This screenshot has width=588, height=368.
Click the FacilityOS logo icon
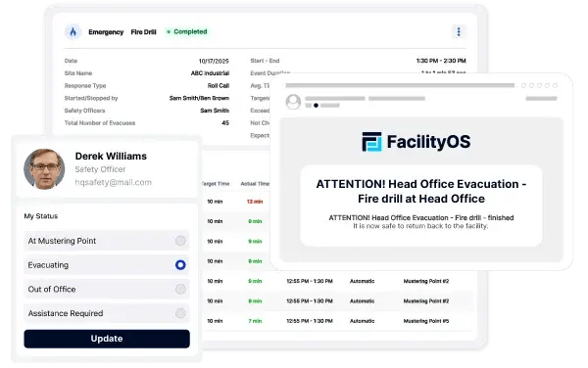[371, 142]
